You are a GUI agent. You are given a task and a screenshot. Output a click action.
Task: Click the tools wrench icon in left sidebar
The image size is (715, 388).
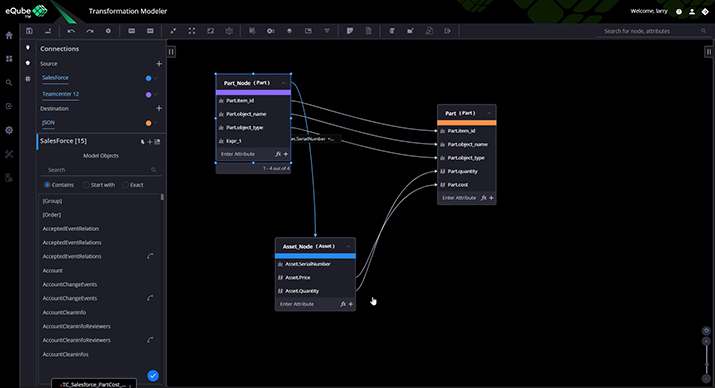(x=9, y=154)
